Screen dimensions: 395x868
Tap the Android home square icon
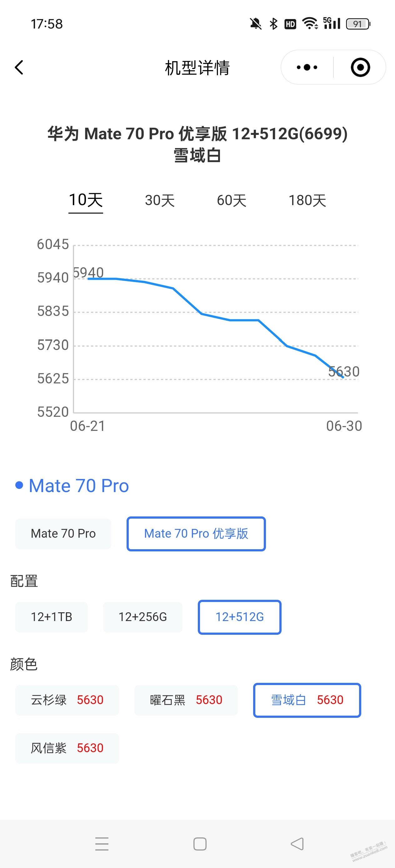[x=200, y=844]
